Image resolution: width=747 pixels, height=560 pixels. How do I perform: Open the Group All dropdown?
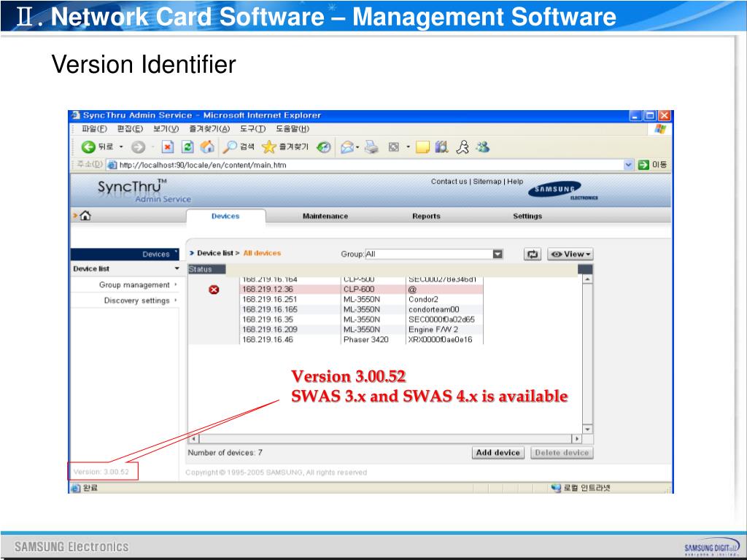point(498,254)
